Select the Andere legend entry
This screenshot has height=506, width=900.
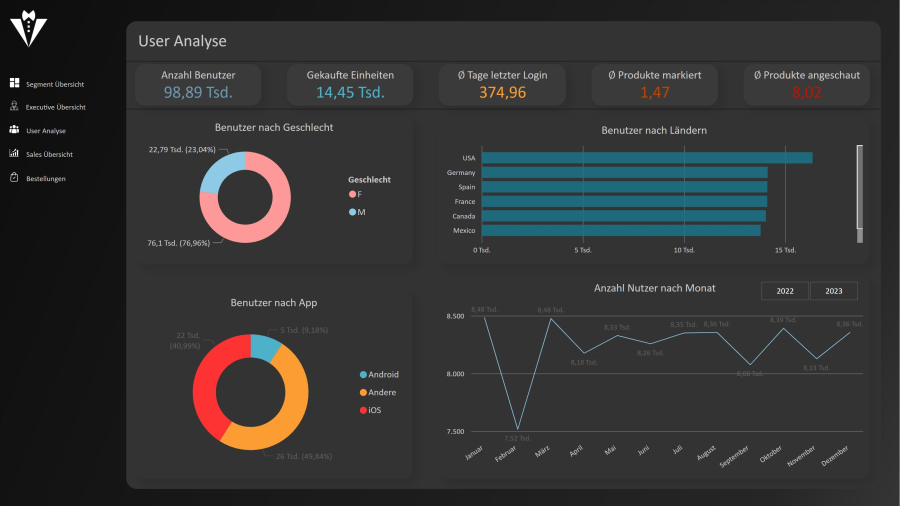pyautogui.click(x=382, y=392)
